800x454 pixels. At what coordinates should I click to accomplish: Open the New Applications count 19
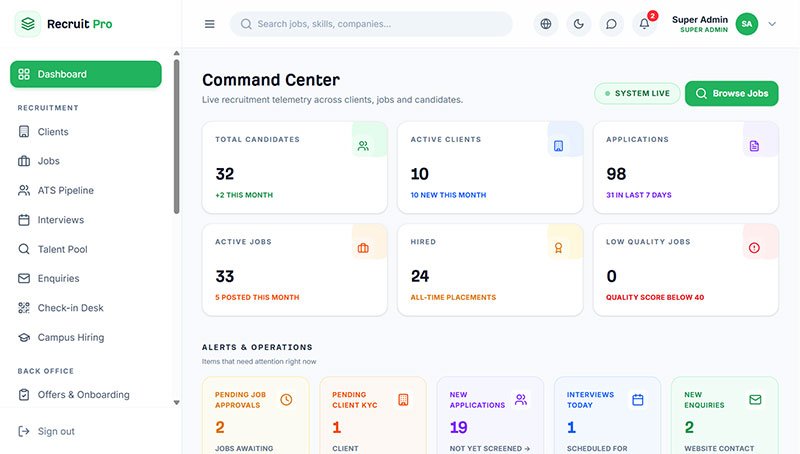[458, 427]
